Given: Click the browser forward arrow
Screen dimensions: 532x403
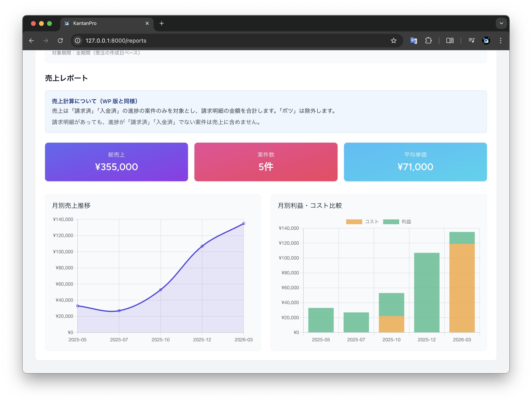Looking at the screenshot, I should click(46, 41).
